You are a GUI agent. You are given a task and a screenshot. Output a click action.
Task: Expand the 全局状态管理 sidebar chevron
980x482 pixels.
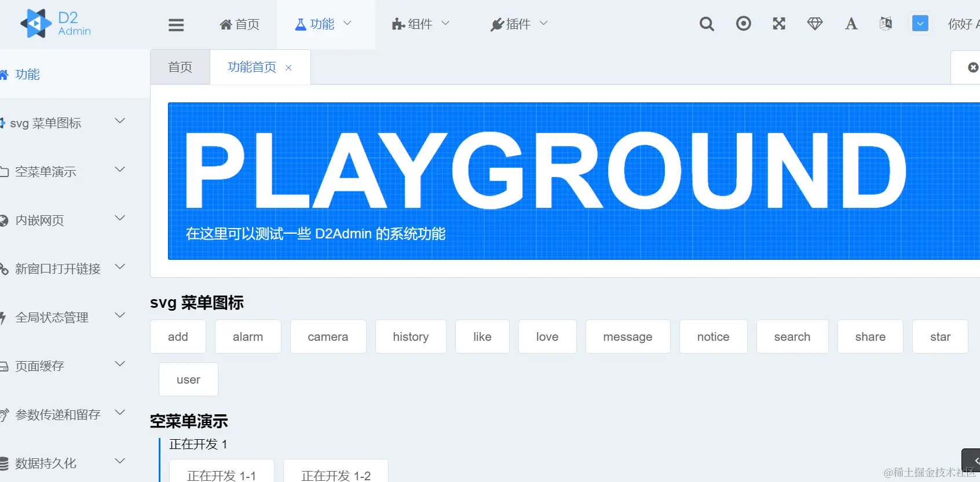[x=120, y=315]
